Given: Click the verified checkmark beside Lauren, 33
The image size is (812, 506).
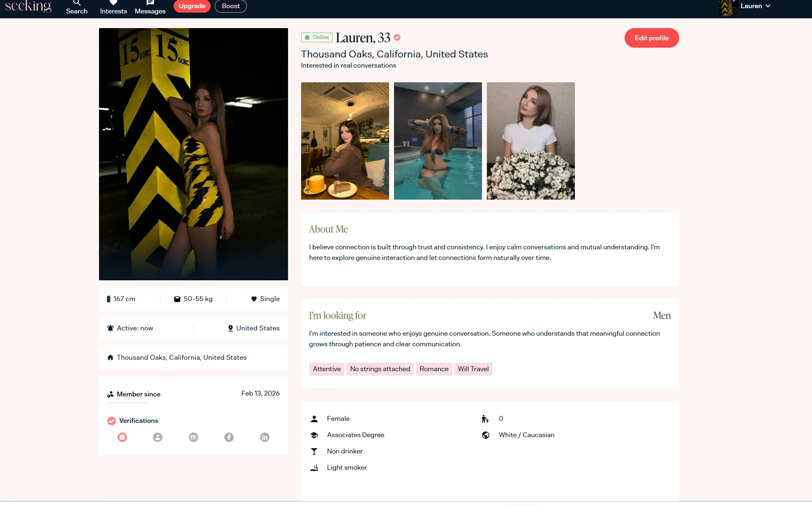Looking at the screenshot, I should click(x=397, y=37).
